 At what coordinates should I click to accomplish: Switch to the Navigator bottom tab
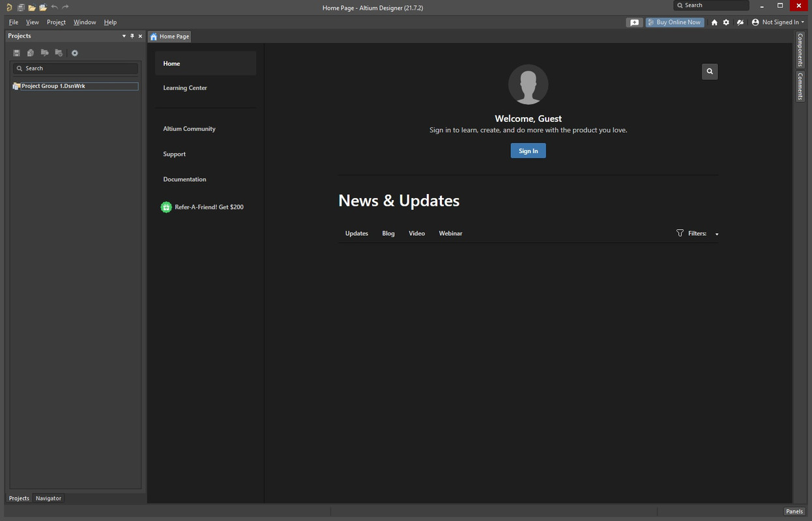(48, 498)
